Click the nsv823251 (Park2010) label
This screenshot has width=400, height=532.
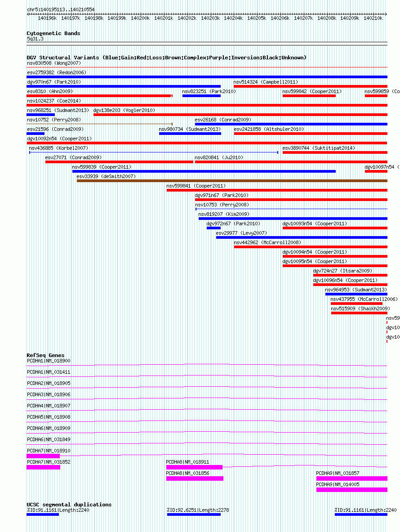point(209,92)
